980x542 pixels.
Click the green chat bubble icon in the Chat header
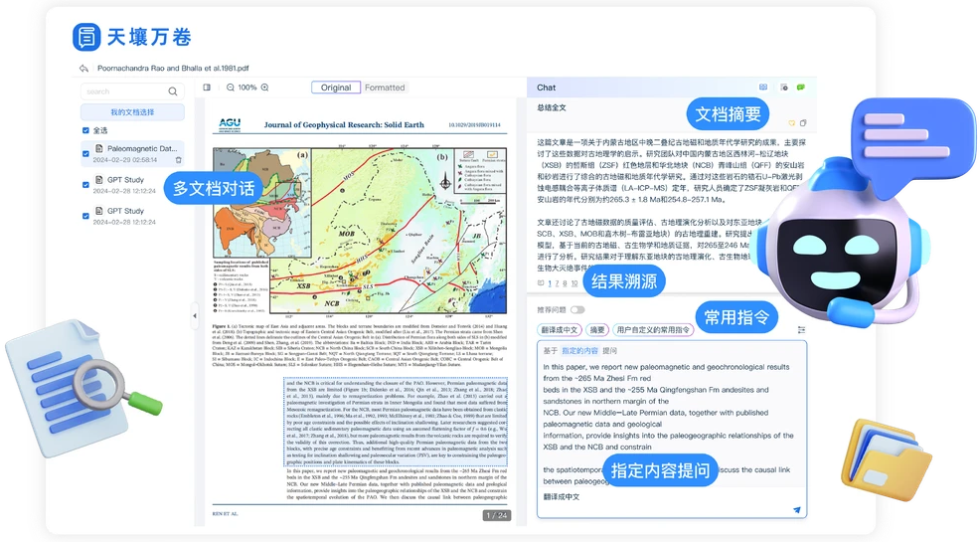tap(801, 88)
